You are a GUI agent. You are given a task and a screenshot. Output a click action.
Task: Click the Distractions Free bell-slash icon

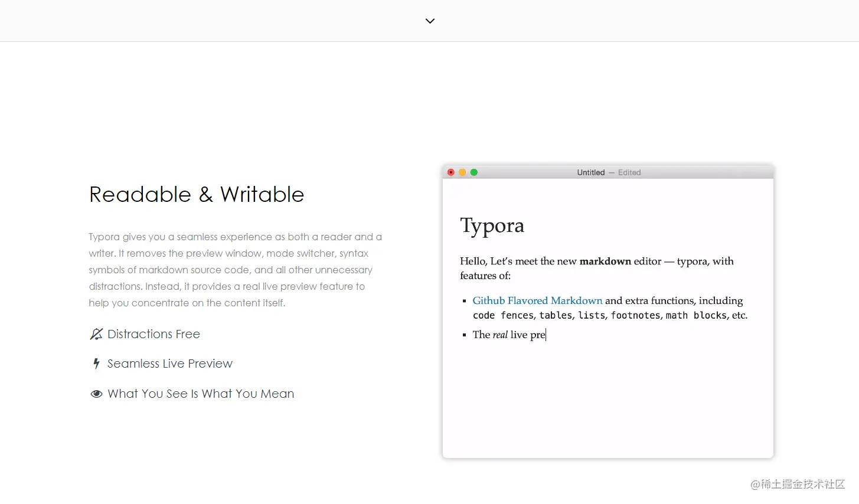pyautogui.click(x=96, y=334)
